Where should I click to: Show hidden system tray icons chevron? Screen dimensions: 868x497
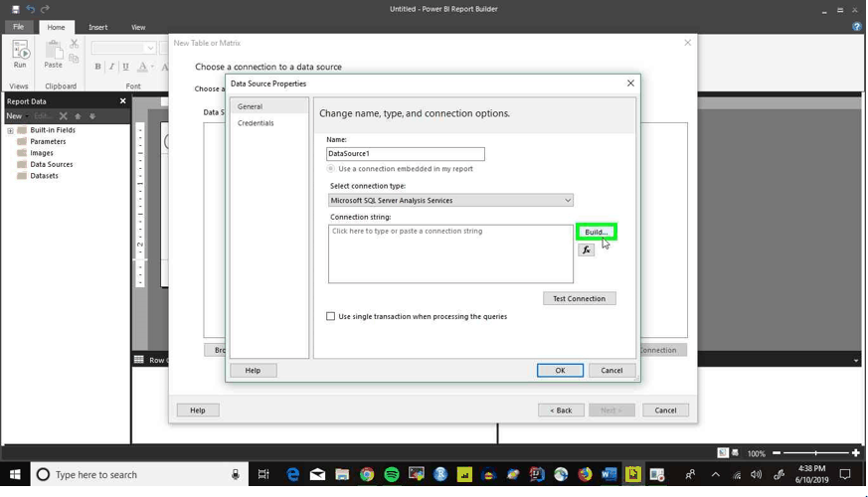[x=715, y=474]
